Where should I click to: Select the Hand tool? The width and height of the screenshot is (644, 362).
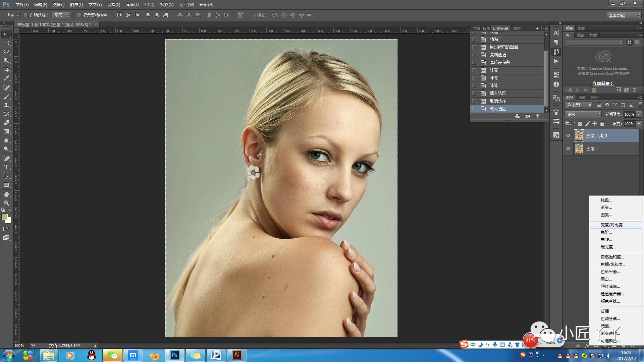pyautogui.click(x=6, y=194)
